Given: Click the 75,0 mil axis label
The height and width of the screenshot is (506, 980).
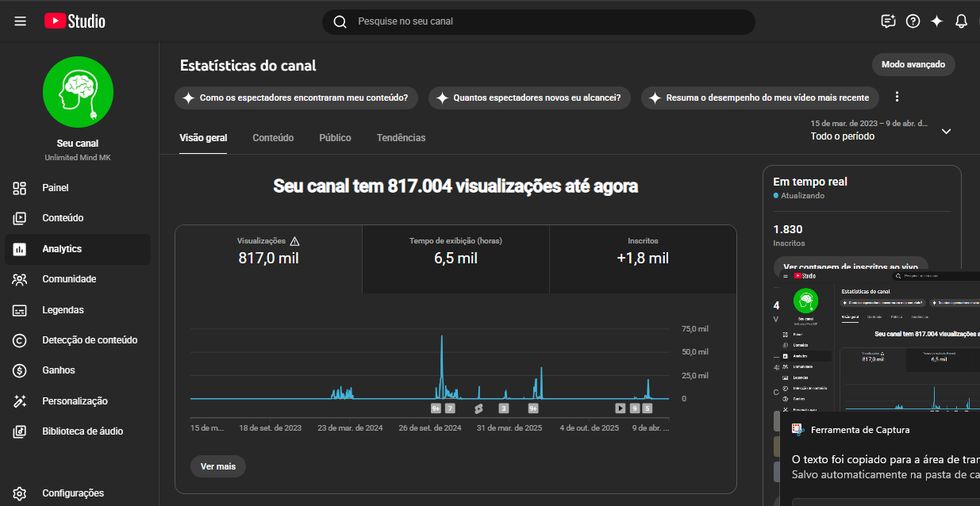Looking at the screenshot, I should (x=695, y=328).
